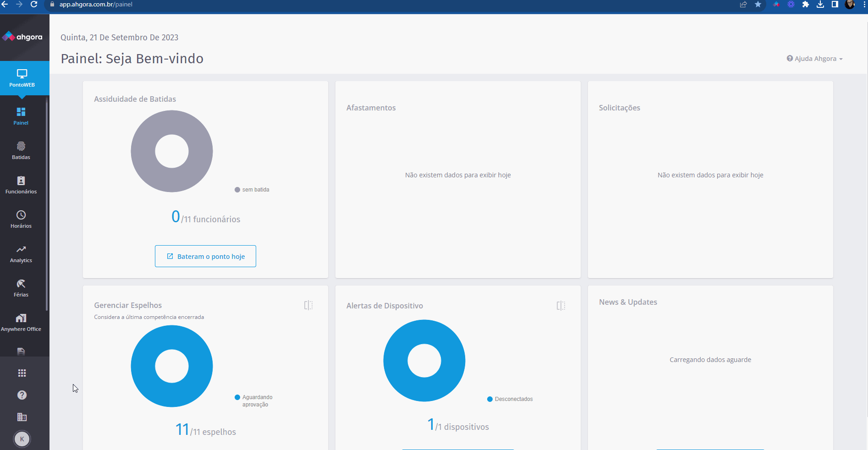Click the sidebar help question mark
Image resolution: width=868 pixels, height=450 pixels.
click(22, 395)
